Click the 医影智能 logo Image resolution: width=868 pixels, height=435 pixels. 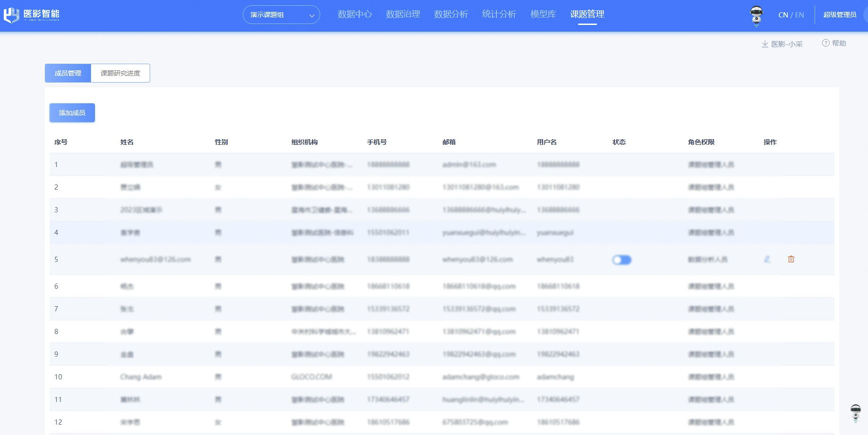32,15
